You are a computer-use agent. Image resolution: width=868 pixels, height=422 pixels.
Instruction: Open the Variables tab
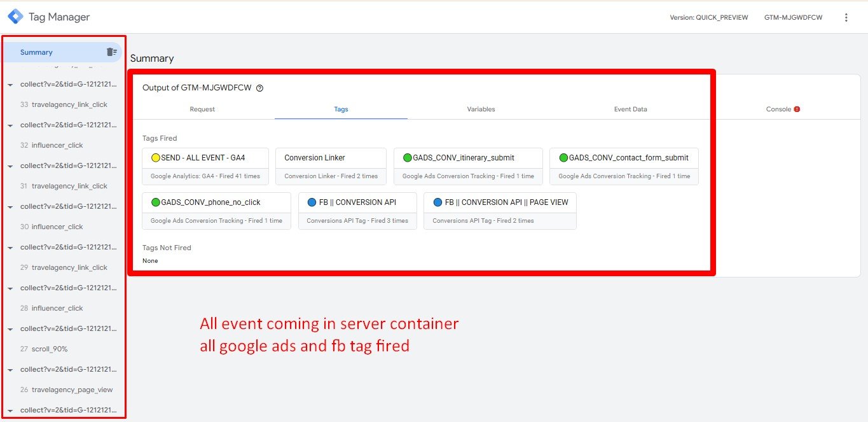click(481, 109)
